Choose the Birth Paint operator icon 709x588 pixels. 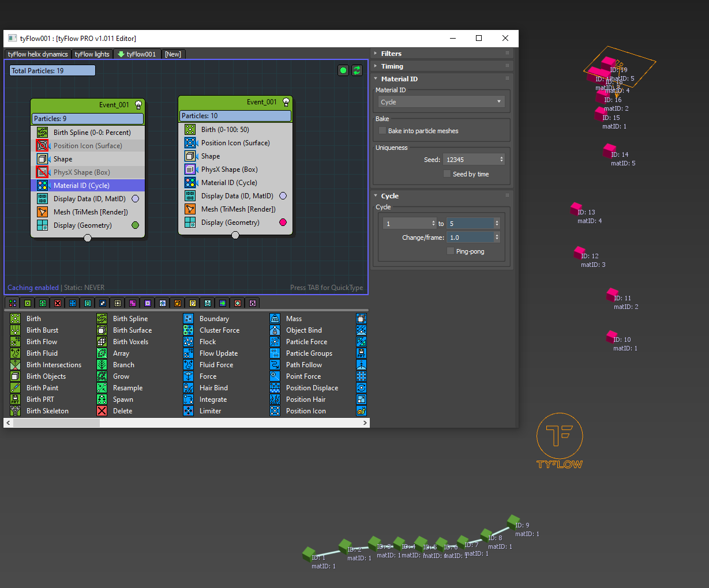[x=16, y=388]
